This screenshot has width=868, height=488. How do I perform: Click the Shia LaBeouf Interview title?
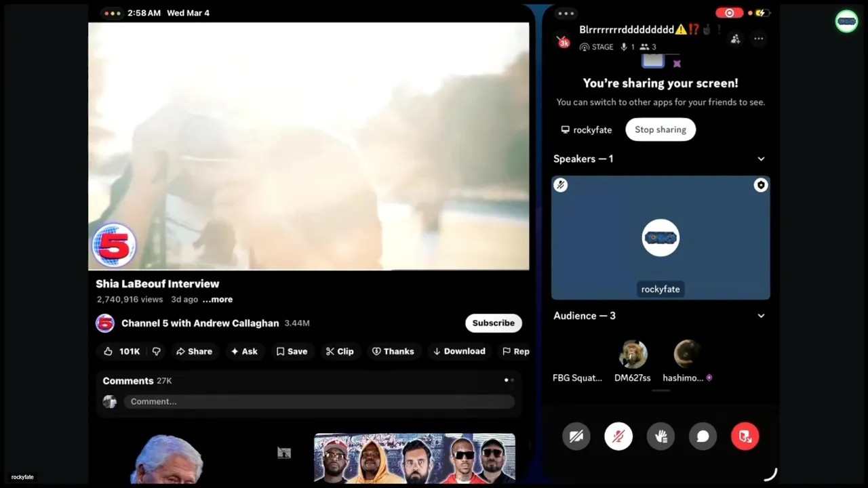(x=157, y=284)
